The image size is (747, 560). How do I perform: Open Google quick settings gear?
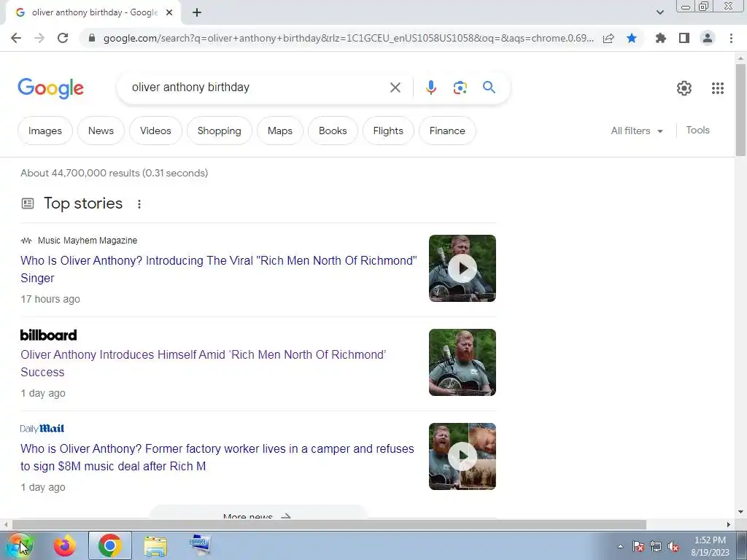tap(684, 88)
